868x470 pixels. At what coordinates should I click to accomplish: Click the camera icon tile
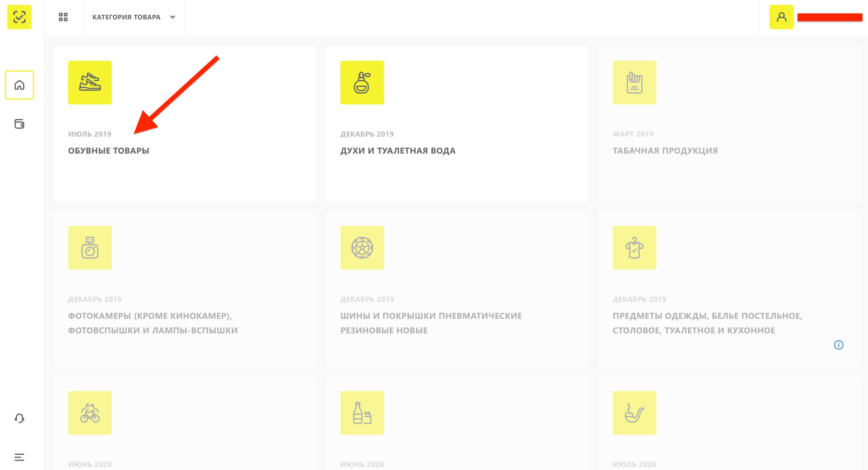pyautogui.click(x=90, y=248)
